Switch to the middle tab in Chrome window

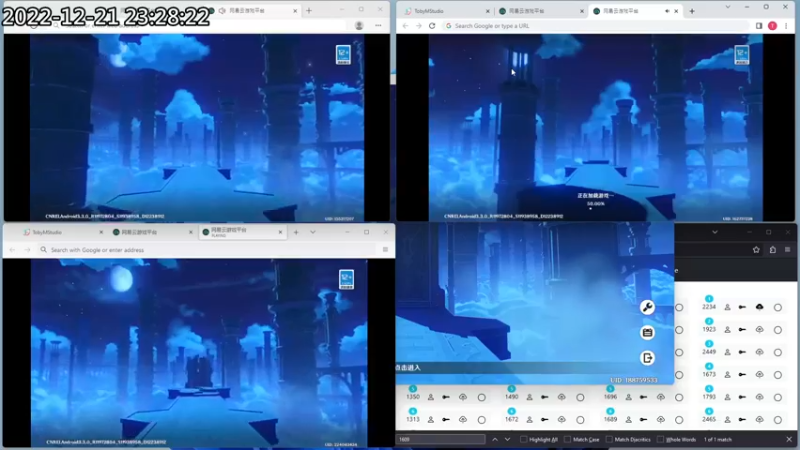[x=541, y=11]
